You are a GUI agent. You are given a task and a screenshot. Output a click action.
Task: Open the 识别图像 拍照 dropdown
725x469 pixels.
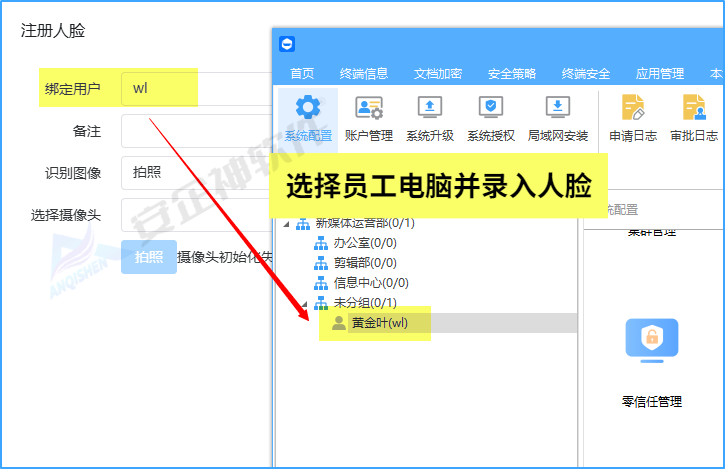(197, 173)
